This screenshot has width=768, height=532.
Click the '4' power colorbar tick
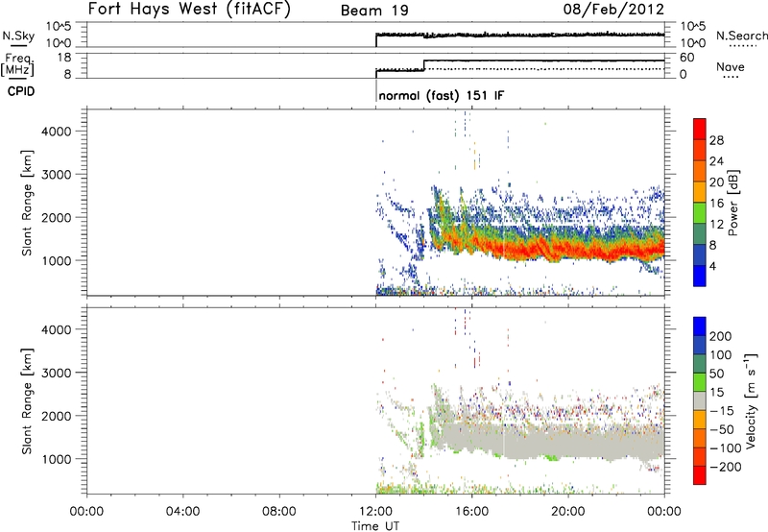[x=712, y=266]
